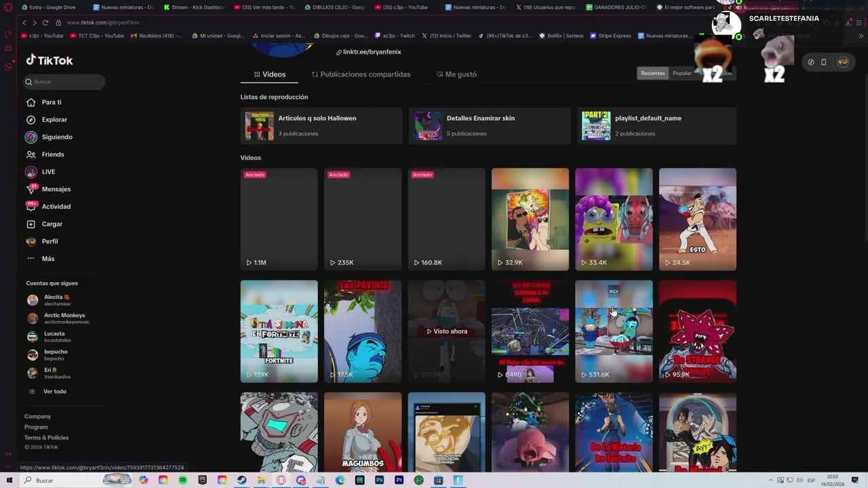Click the Opera GX logo icon

(8, 7)
